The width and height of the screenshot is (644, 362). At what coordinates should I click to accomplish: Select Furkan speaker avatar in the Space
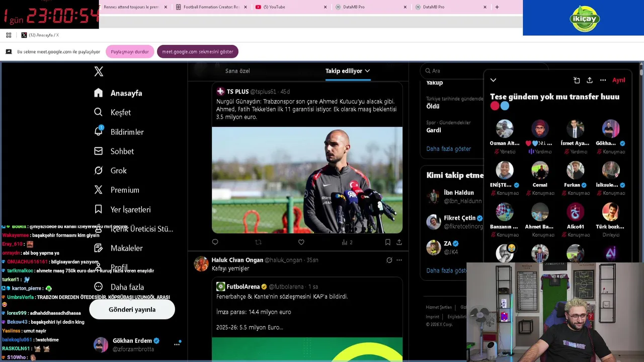pos(575,170)
